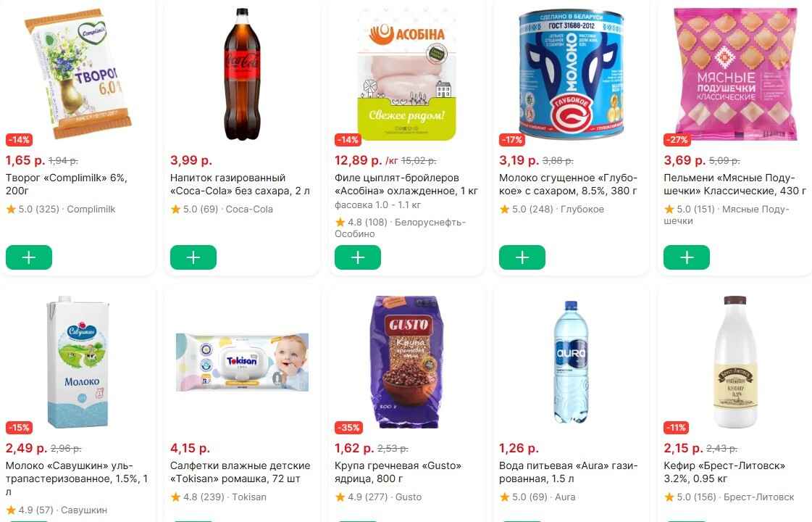Screen dimensions: 812x522
Task: Open title link for Молоко сгущенное Глубокое
Action: [568, 184]
